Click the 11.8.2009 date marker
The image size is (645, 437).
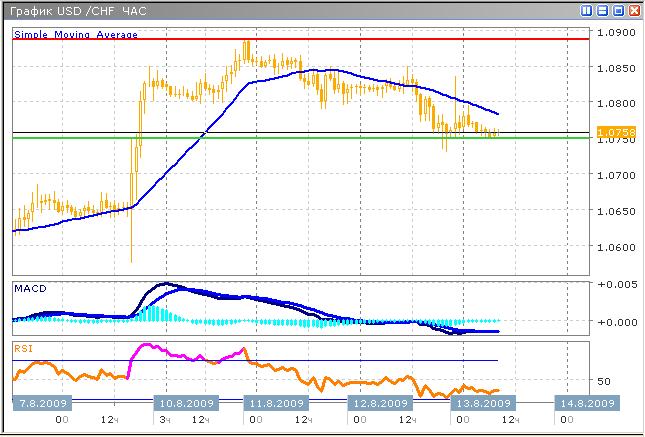pyautogui.click(x=275, y=403)
